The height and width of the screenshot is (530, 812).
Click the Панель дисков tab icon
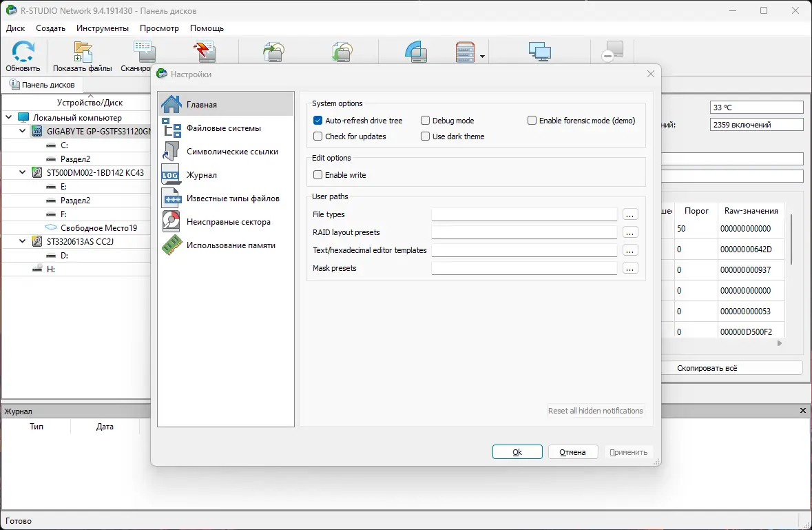pos(14,85)
